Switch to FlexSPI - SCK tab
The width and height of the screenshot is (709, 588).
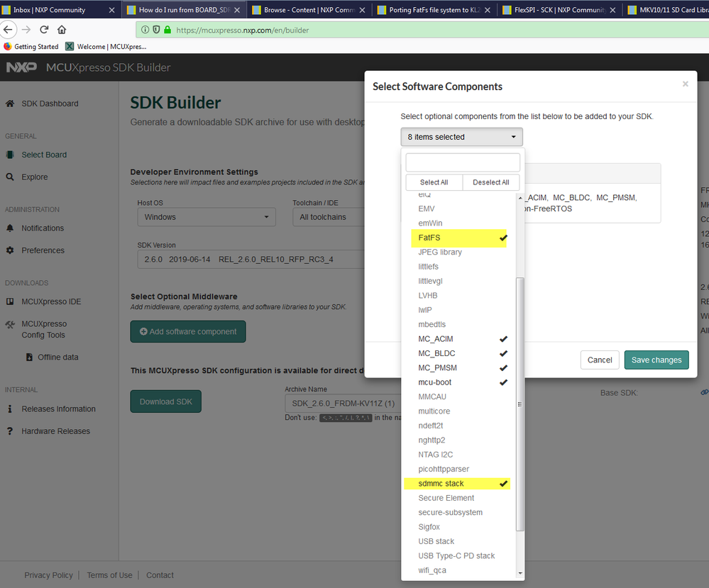pyautogui.click(x=560, y=10)
